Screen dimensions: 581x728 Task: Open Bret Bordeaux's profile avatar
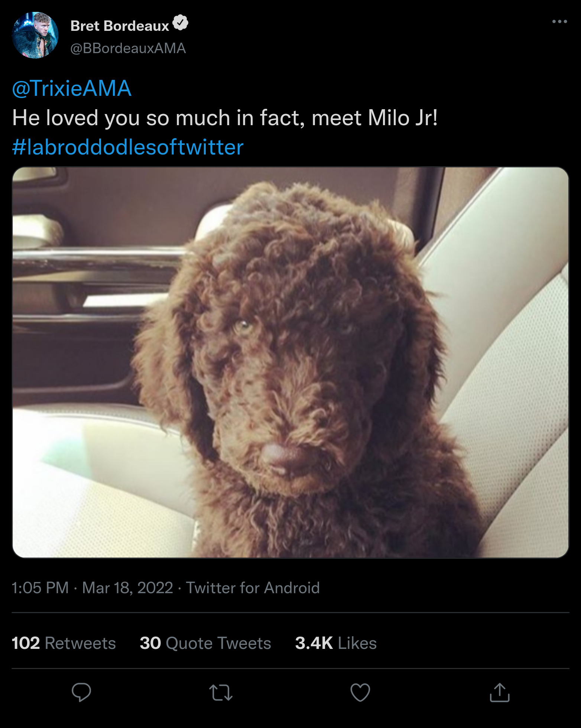pos(35,35)
